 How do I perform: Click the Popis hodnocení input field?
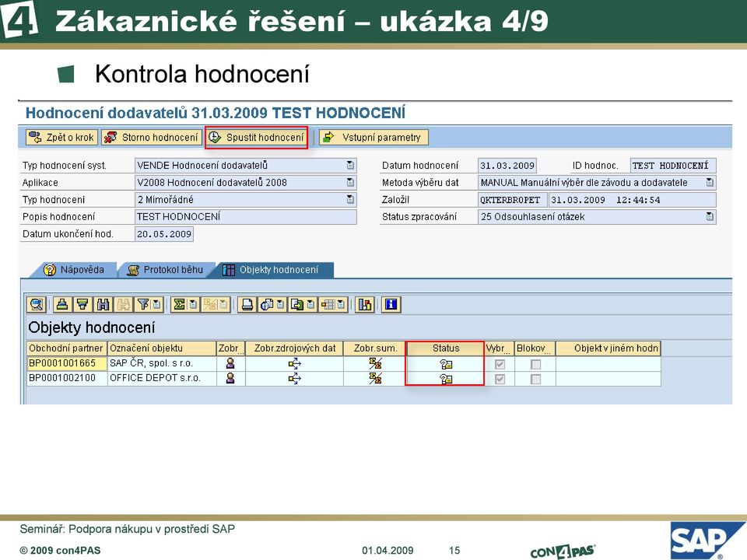(x=245, y=217)
